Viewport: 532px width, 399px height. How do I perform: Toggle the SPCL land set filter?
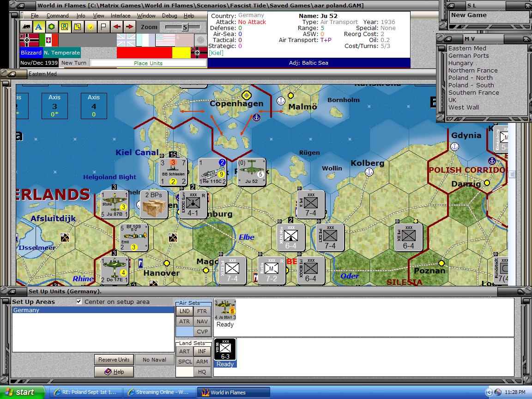185,362
